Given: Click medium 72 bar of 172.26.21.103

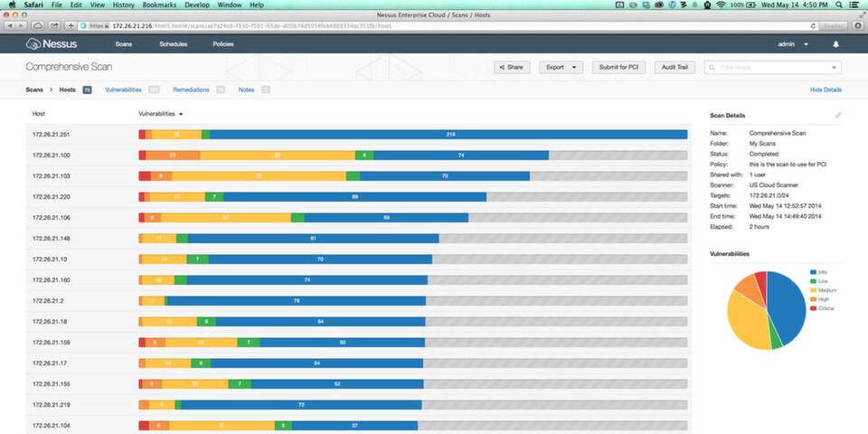Looking at the screenshot, I should [x=259, y=176].
